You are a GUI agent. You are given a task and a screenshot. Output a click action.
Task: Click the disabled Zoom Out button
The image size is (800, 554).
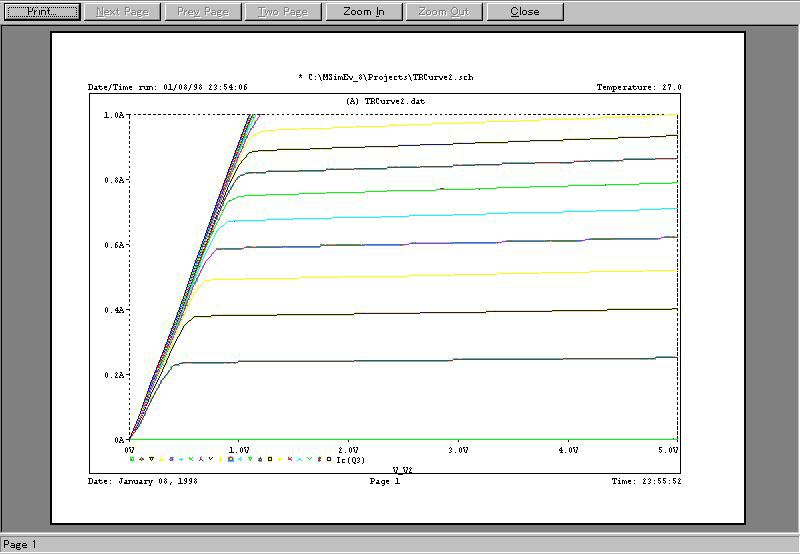click(444, 12)
